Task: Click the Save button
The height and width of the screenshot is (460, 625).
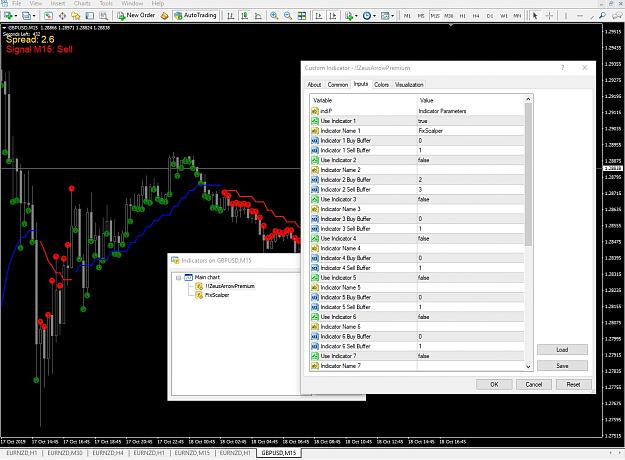Action: [562, 366]
